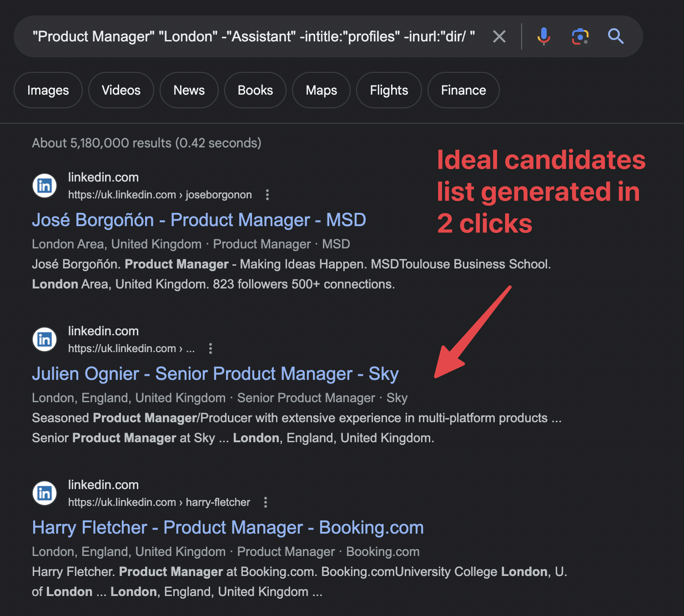Open the three-dot menu on Julien Ognier's result
684x616 pixels.
tap(211, 348)
